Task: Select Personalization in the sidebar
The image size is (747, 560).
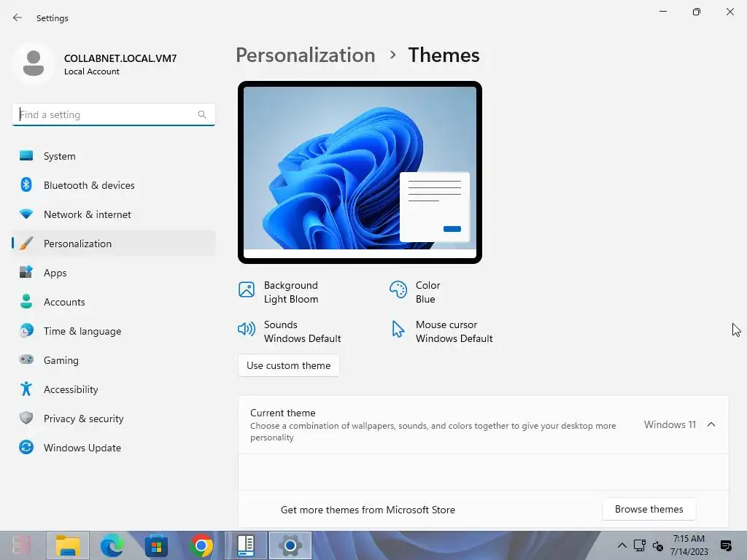Action: click(113, 244)
